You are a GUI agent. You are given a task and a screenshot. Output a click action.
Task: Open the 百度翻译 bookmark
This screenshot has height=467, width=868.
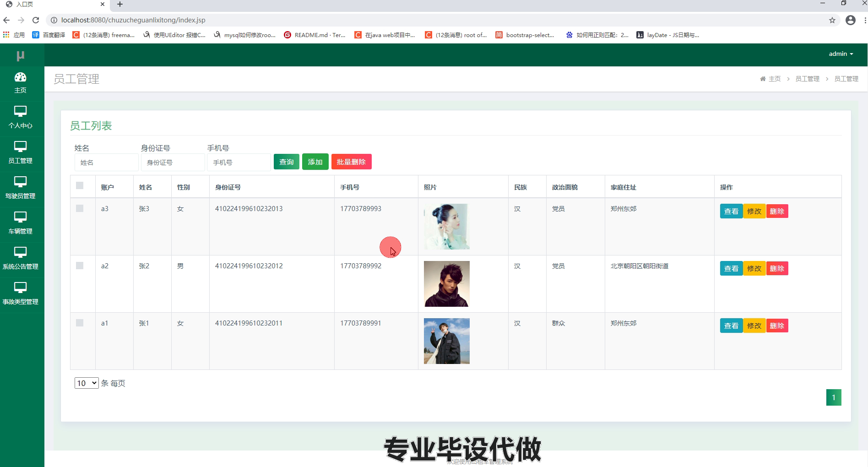49,35
